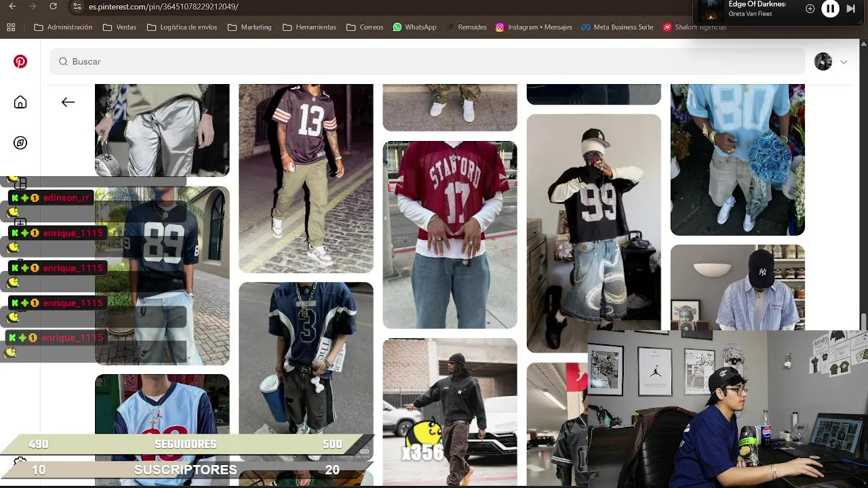Add the song with the plus circle icon
The width and height of the screenshot is (868, 488).
tap(810, 9)
